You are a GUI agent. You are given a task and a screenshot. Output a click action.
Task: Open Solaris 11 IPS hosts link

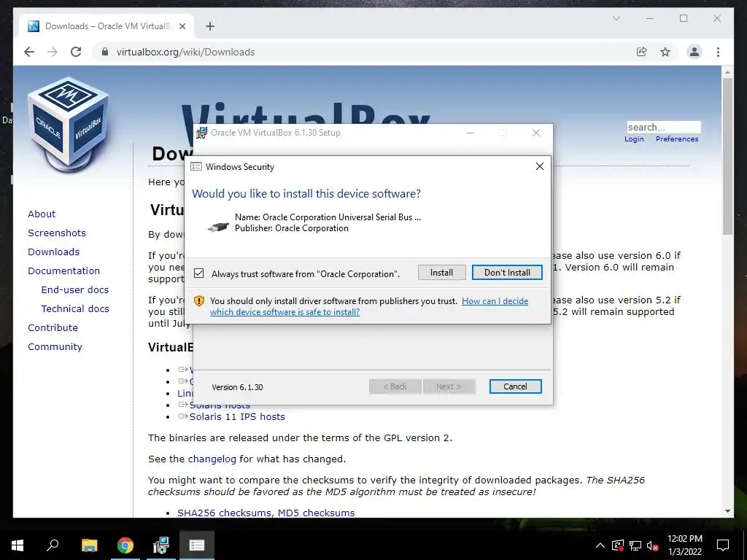tap(237, 416)
